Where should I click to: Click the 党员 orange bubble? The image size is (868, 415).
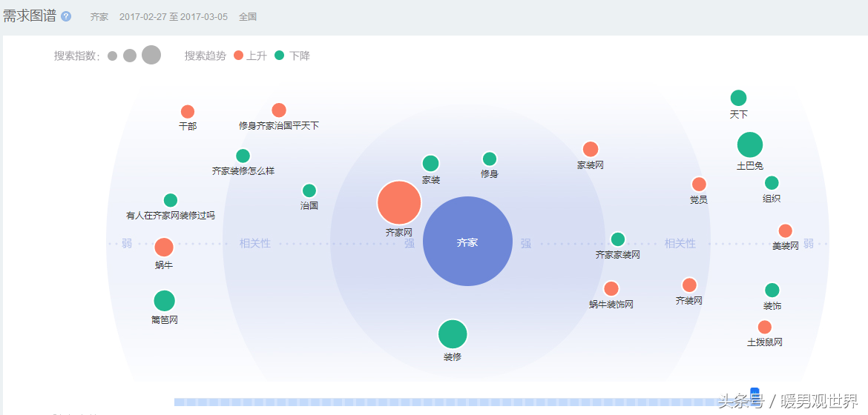pos(699,185)
